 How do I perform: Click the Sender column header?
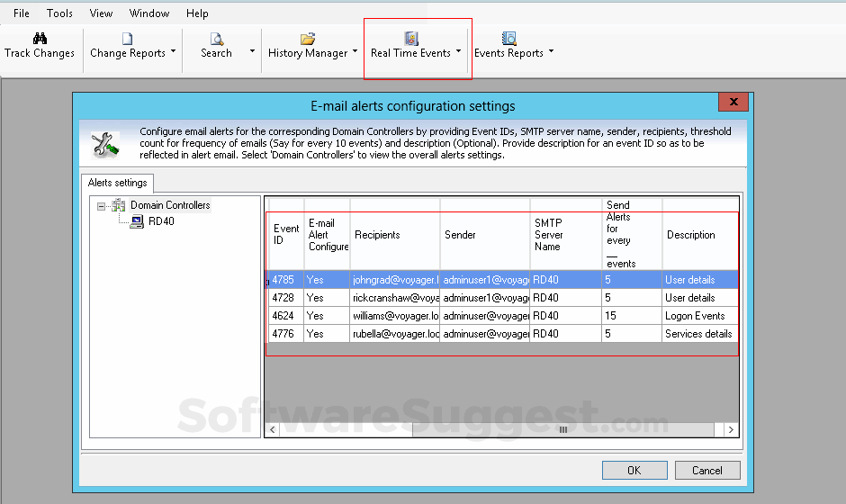(485, 235)
